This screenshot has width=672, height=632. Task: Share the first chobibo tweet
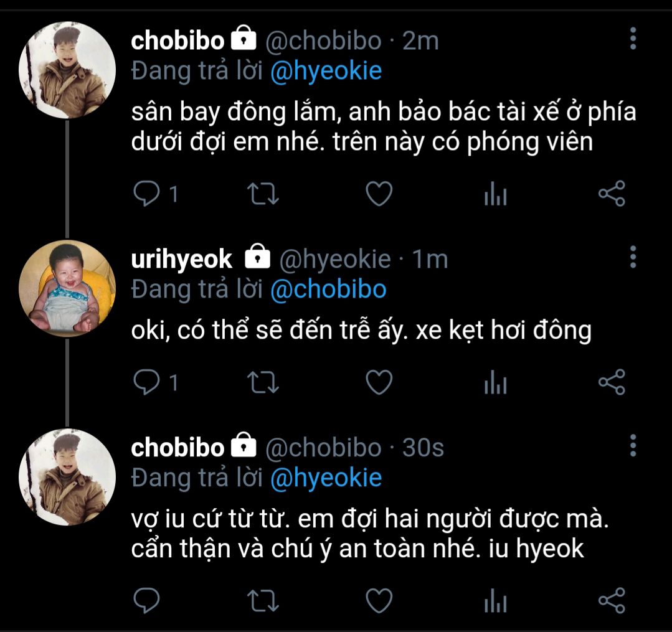click(611, 195)
